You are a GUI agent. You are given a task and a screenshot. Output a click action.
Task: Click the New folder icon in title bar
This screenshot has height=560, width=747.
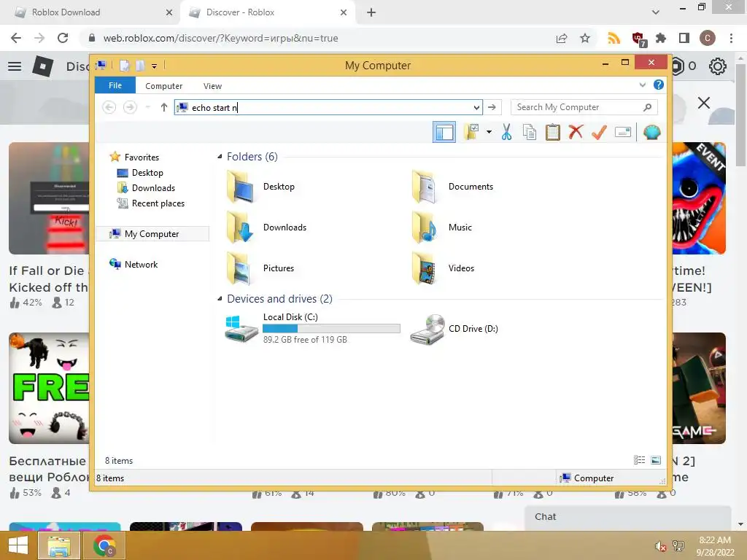[x=140, y=65]
